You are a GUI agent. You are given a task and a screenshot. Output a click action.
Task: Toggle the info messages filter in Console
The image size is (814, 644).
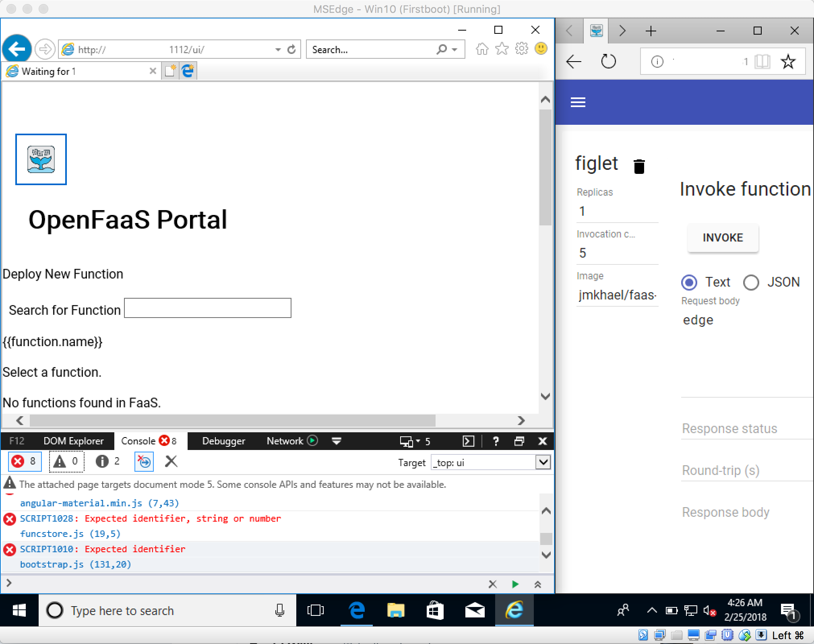tap(107, 462)
